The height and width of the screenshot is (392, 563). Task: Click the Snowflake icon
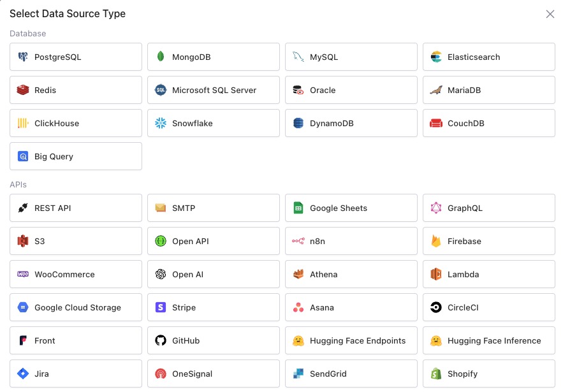pos(161,124)
